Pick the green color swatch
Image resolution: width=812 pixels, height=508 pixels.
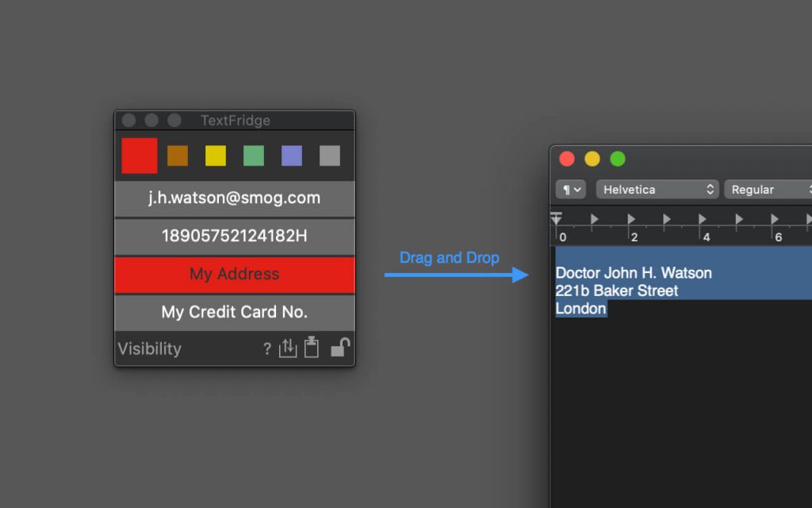(254, 156)
